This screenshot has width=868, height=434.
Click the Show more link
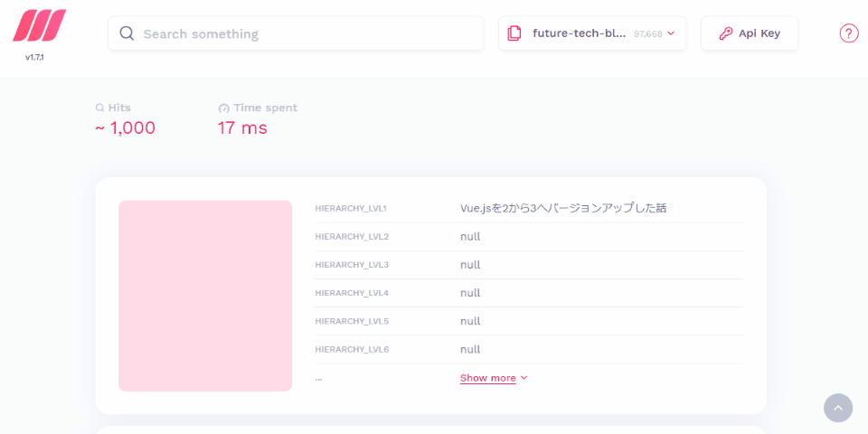coord(487,378)
